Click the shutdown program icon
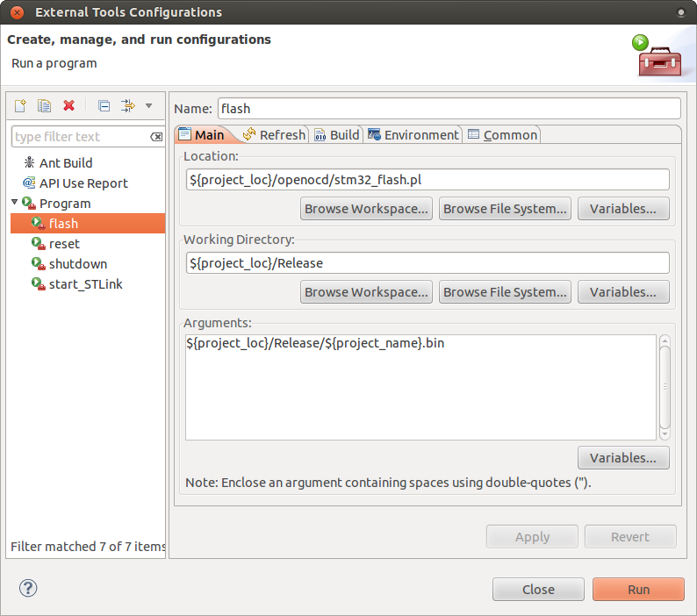Image resolution: width=697 pixels, height=616 pixels. click(39, 263)
